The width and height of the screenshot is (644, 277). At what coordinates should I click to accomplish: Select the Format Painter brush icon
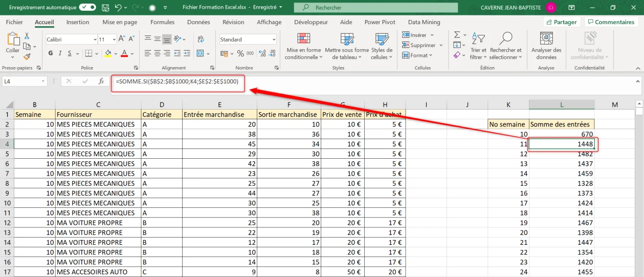[x=27, y=56]
